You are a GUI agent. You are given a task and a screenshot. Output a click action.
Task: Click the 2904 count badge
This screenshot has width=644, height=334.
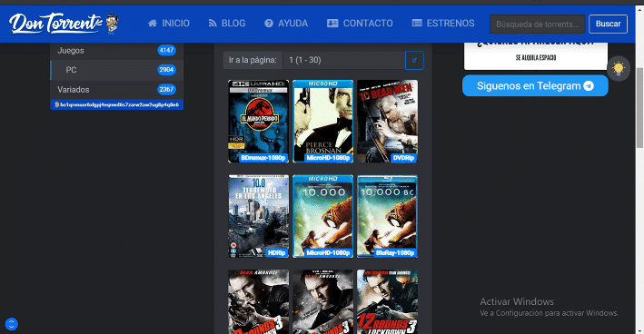coord(166,70)
